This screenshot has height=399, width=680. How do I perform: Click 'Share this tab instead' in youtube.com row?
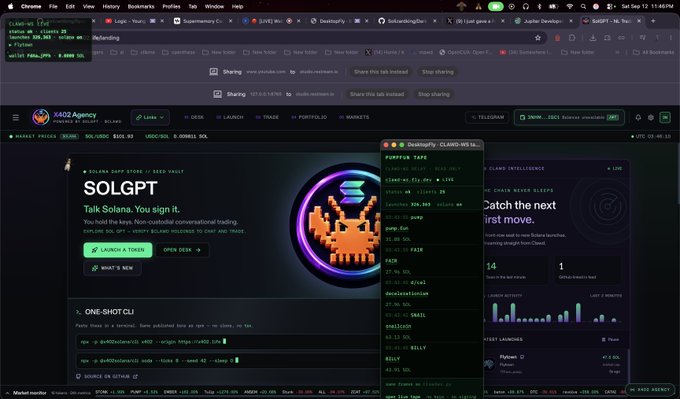tap(381, 72)
